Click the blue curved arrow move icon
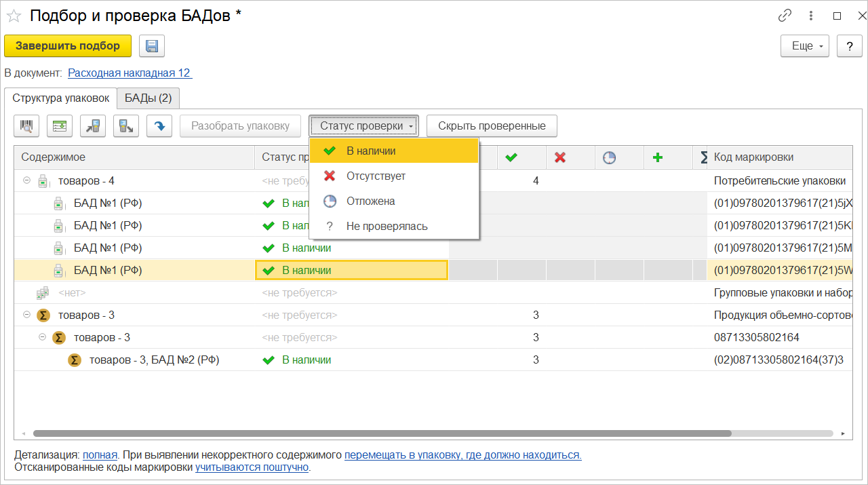868x485 pixels. 159,126
